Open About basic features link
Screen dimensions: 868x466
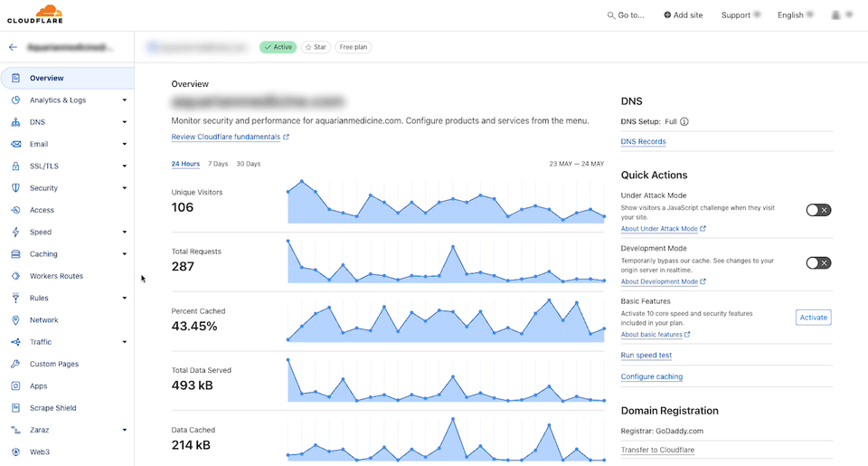[652, 335]
